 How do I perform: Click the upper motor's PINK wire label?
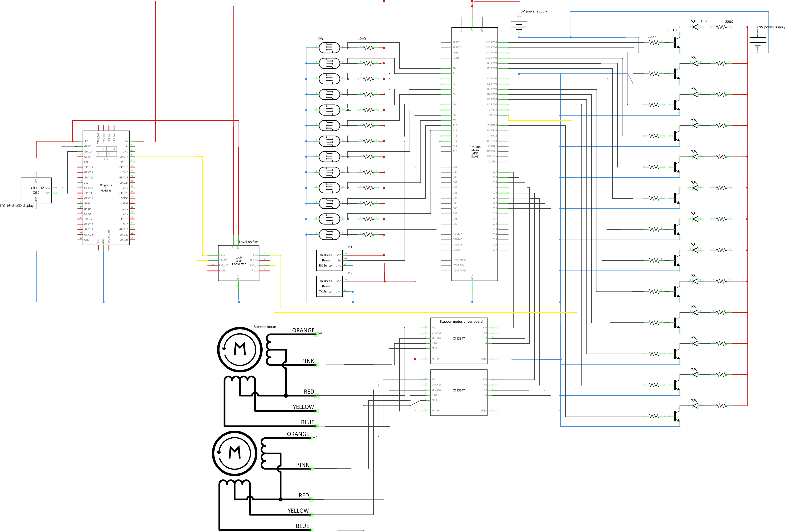[x=308, y=361]
